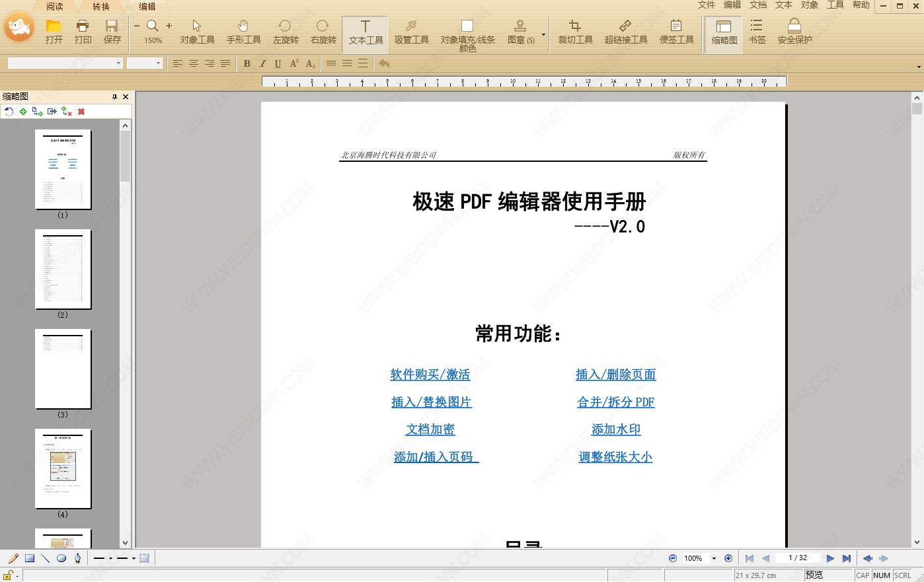Select page thumbnail (4)
The height and width of the screenshot is (582, 924).
63,469
